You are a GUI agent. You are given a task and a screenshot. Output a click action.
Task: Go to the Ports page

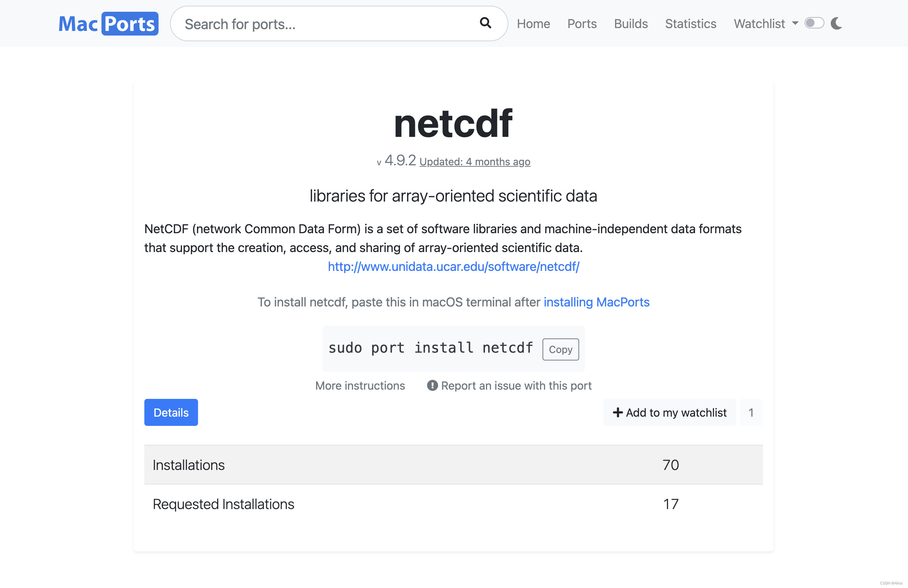pyautogui.click(x=581, y=24)
